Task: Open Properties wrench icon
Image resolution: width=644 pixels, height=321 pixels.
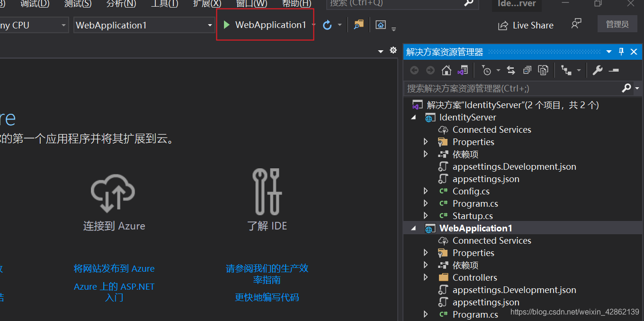Action: click(598, 71)
